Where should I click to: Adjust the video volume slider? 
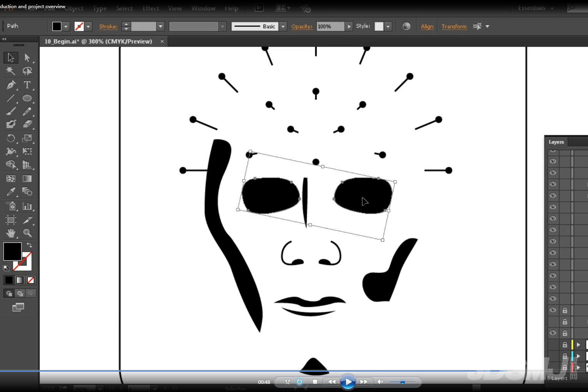coord(402,382)
